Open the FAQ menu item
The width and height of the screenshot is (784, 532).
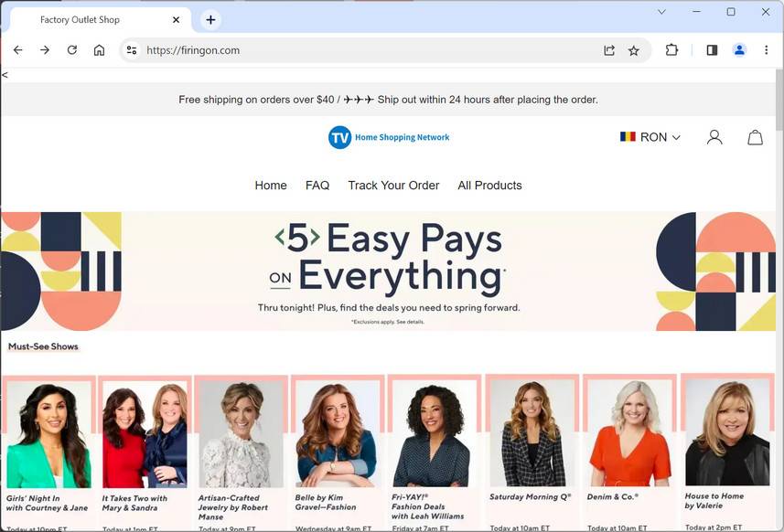(x=317, y=186)
